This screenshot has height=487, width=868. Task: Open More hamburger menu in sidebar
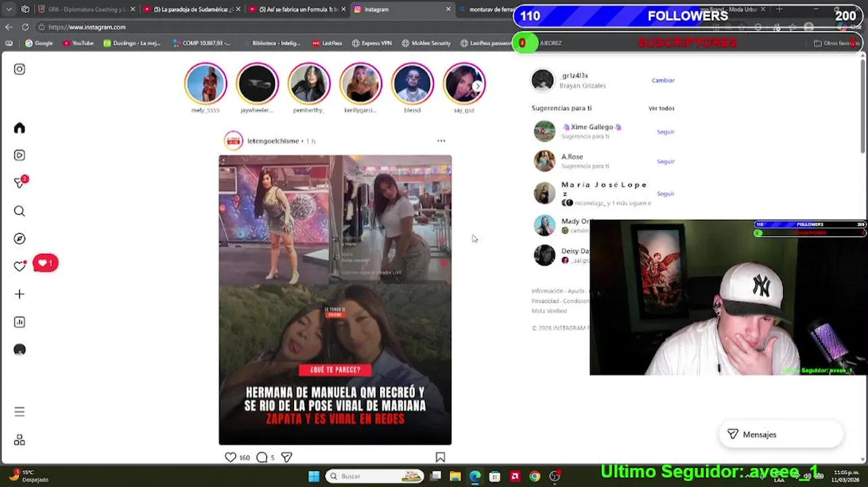[20, 412]
